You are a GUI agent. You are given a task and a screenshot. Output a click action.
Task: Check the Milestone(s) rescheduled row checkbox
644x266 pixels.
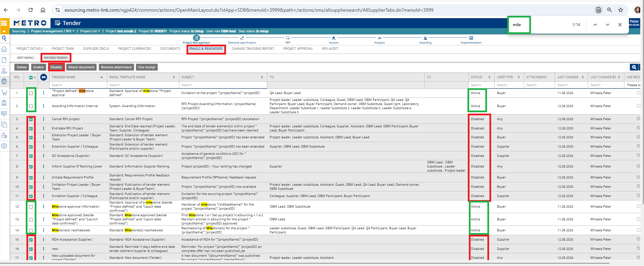point(31,231)
